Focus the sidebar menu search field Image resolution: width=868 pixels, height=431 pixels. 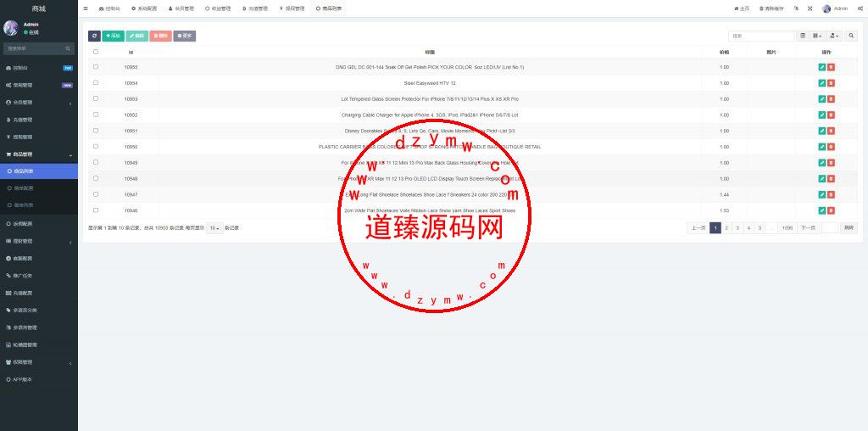pyautogui.click(x=34, y=48)
